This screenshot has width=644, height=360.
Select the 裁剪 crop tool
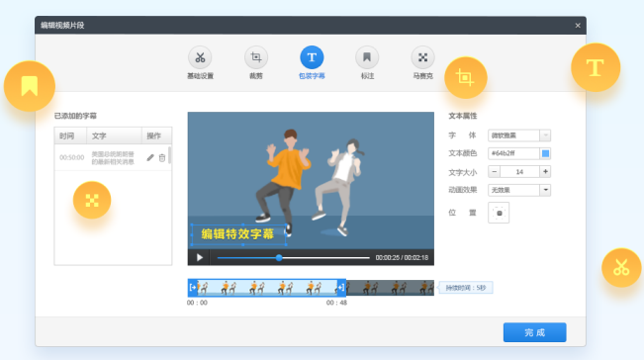(256, 57)
